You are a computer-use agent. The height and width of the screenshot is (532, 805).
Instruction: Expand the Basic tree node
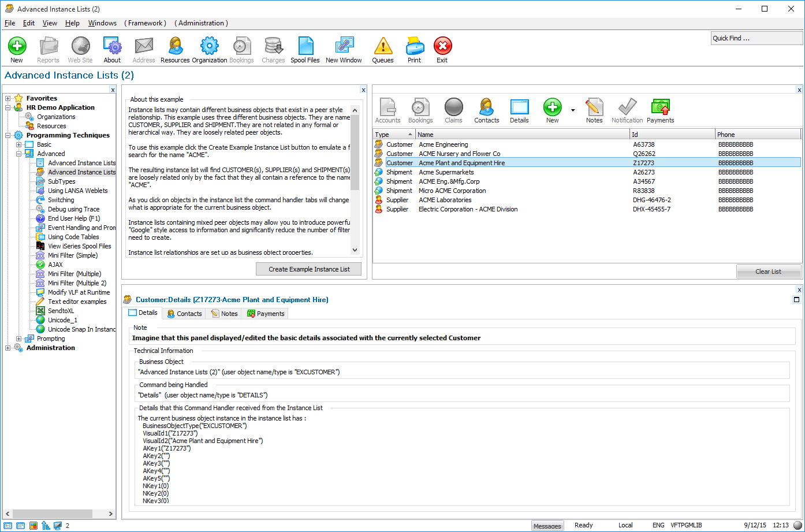(19, 144)
